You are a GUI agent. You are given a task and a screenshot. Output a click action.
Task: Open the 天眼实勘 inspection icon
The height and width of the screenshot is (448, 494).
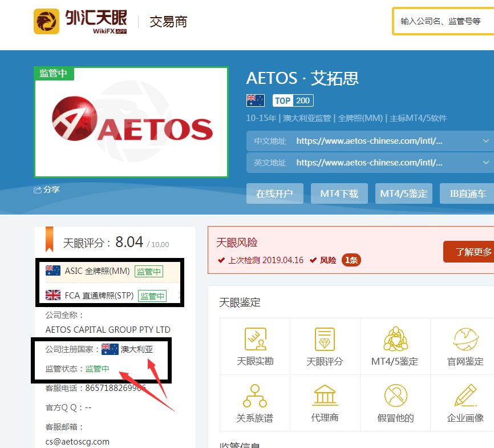click(x=254, y=345)
